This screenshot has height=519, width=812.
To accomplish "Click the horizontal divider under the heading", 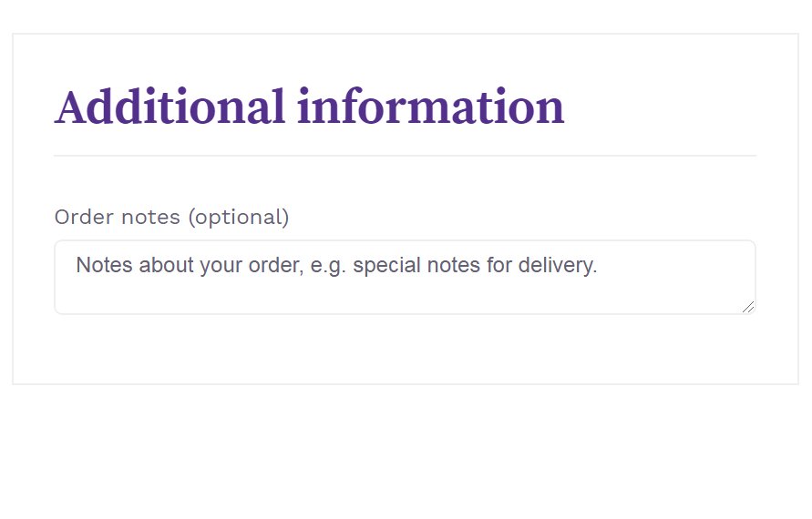I will coord(405,155).
